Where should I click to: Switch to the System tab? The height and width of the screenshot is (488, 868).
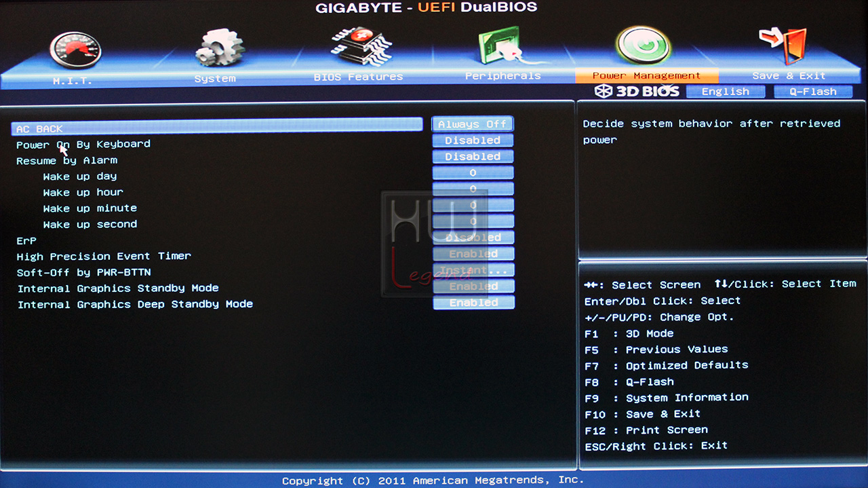(x=215, y=79)
